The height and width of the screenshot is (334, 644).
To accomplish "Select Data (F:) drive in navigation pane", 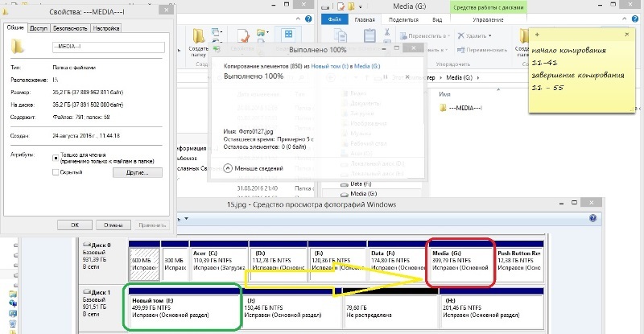I will 362,184.
